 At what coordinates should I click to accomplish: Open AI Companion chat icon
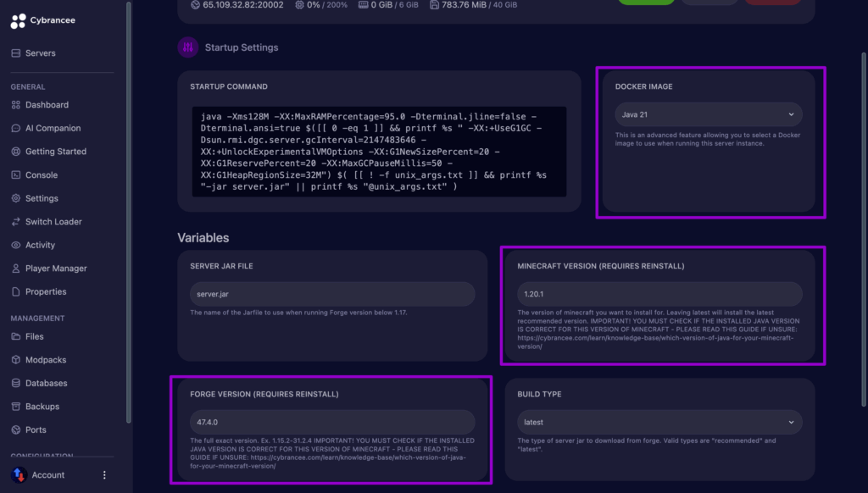click(x=16, y=129)
